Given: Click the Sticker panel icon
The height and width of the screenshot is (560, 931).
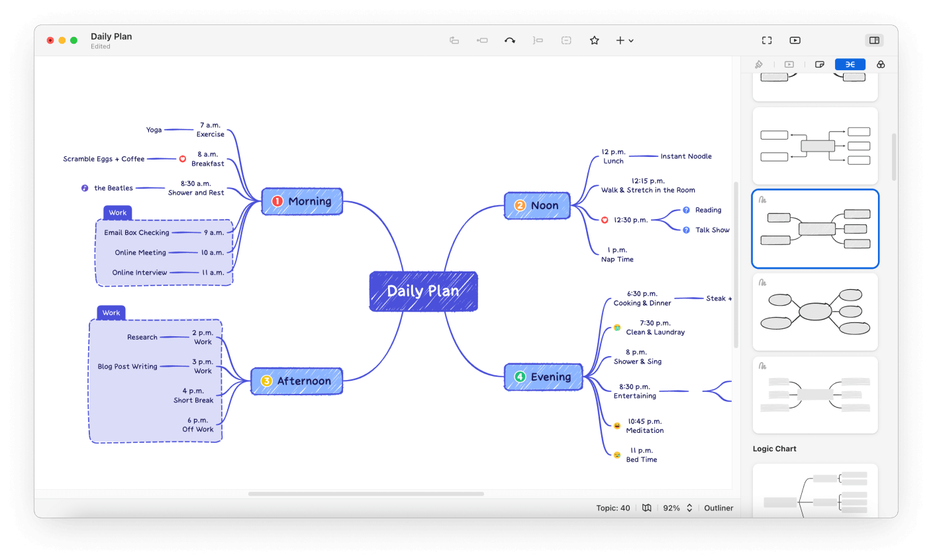Looking at the screenshot, I should [820, 64].
